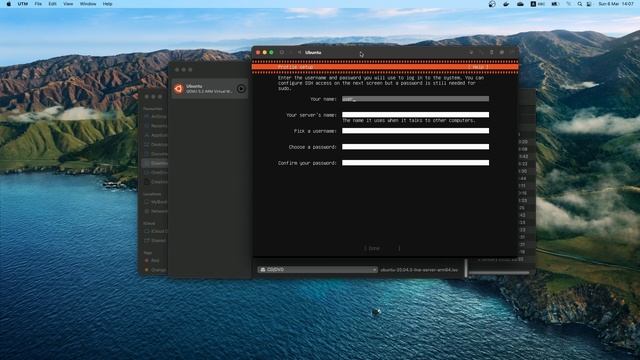Screen dimensions: 640x360
Task: Focus the Pick a username field
Action: tap(415, 131)
